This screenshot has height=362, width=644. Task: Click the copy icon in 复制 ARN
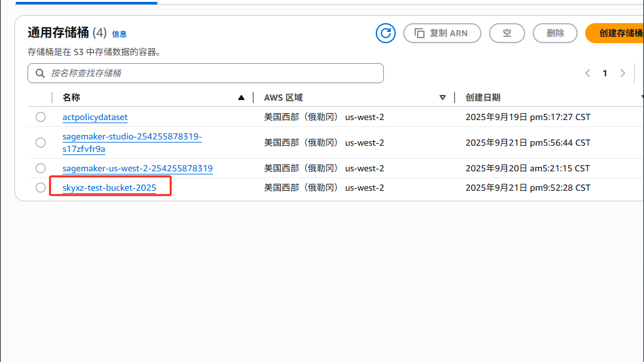(420, 33)
